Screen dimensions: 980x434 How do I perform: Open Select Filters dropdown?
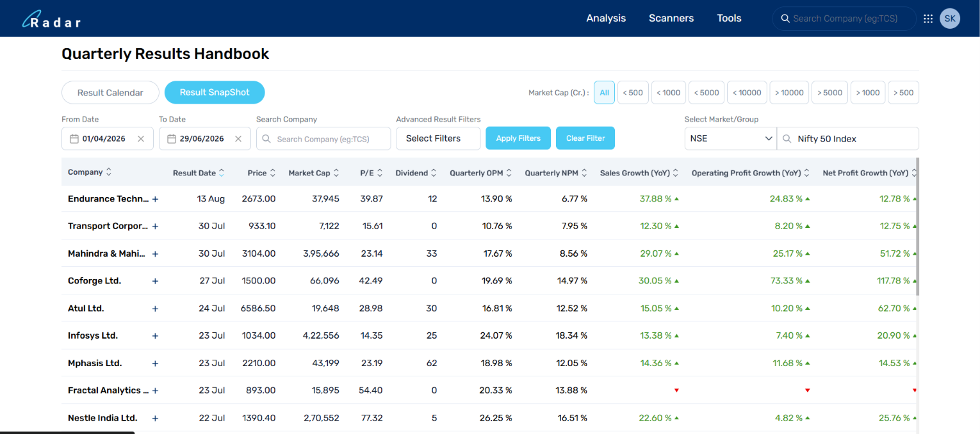[x=438, y=138]
